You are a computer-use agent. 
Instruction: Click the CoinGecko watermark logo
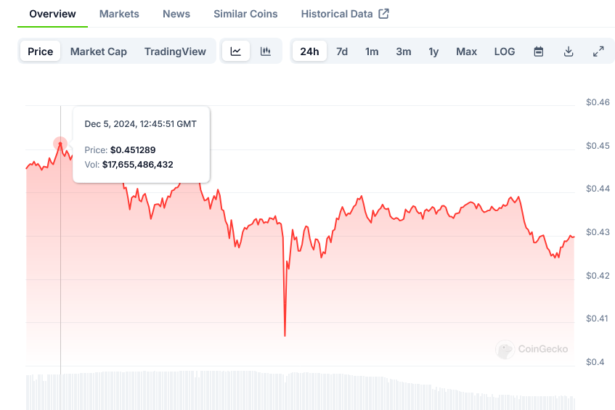coord(535,350)
